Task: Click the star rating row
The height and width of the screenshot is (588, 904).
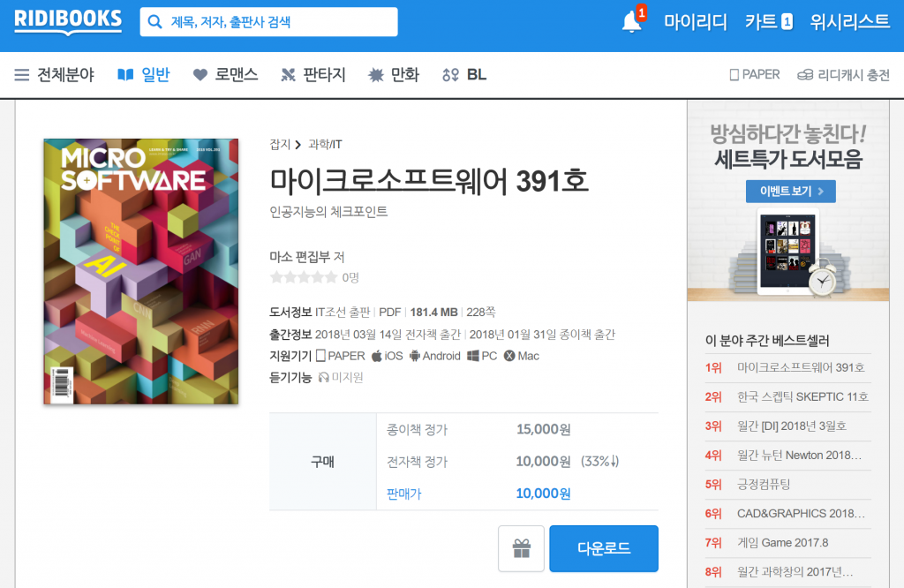Action: 304,277
